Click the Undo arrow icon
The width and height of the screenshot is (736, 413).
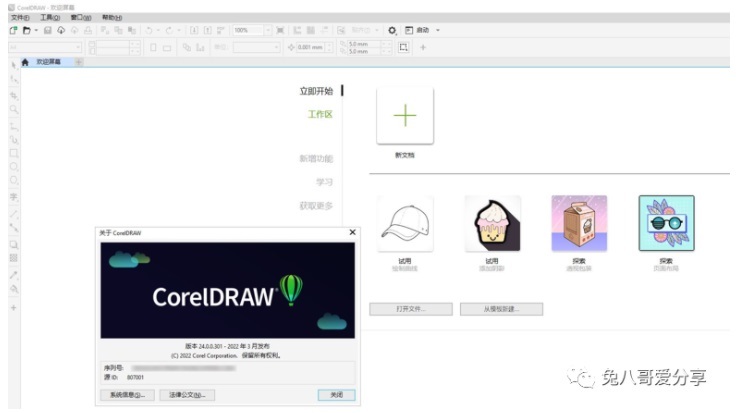[x=149, y=30]
